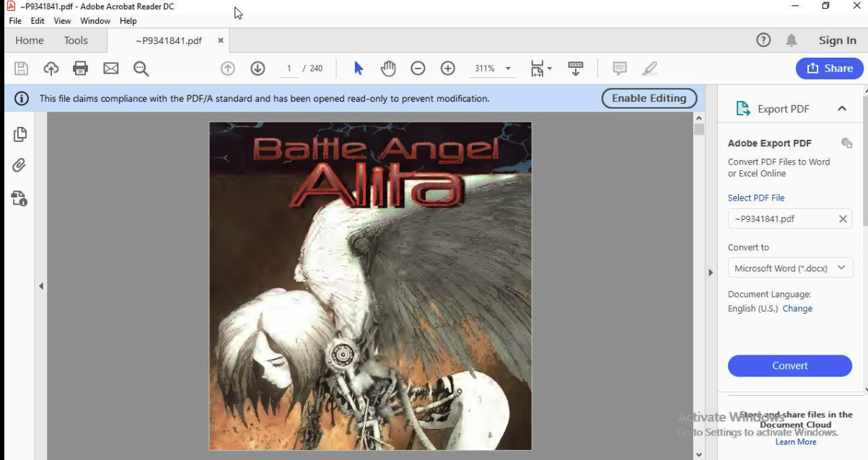Open the View menu
The height and width of the screenshot is (460, 868).
(x=62, y=21)
